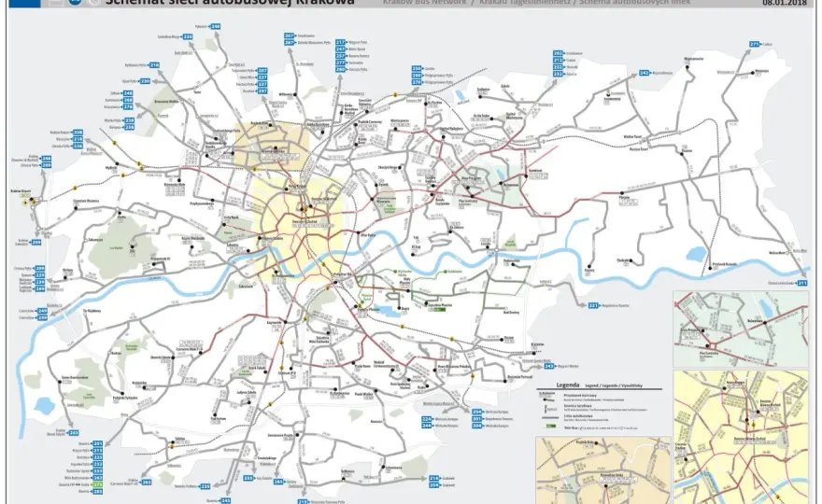Click the blue route 235 badge
The image size is (822, 504).
pos(205,486)
